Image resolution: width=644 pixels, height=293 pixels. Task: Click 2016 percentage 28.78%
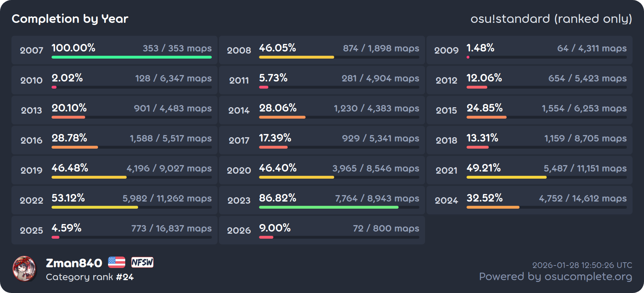[x=69, y=138]
